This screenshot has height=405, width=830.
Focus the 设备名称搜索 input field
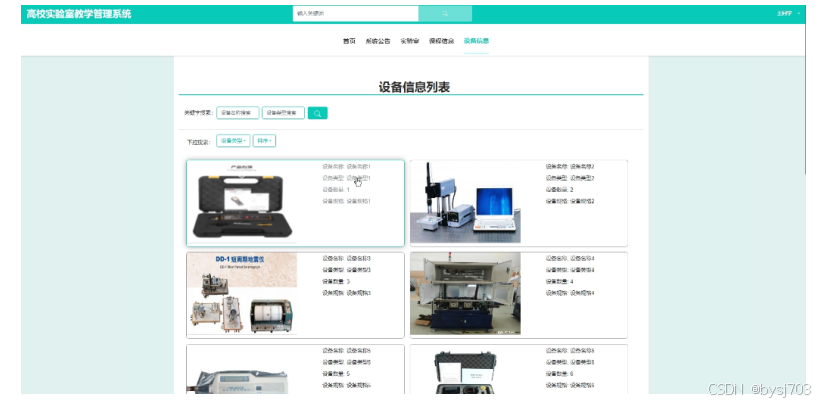(x=238, y=113)
